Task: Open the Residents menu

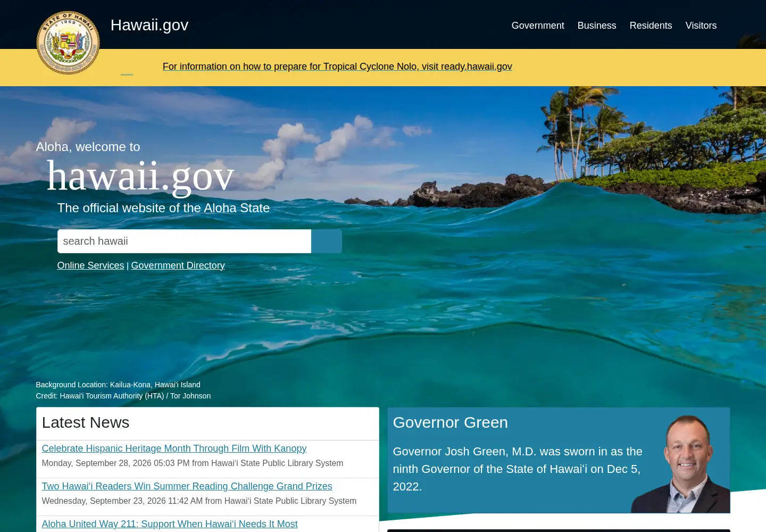Action: point(651,26)
